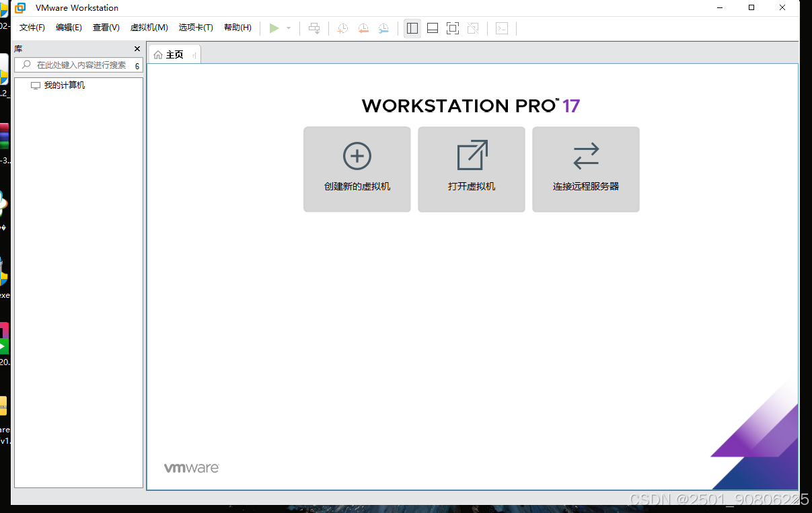Open 帮助(H) menu

tap(237, 28)
